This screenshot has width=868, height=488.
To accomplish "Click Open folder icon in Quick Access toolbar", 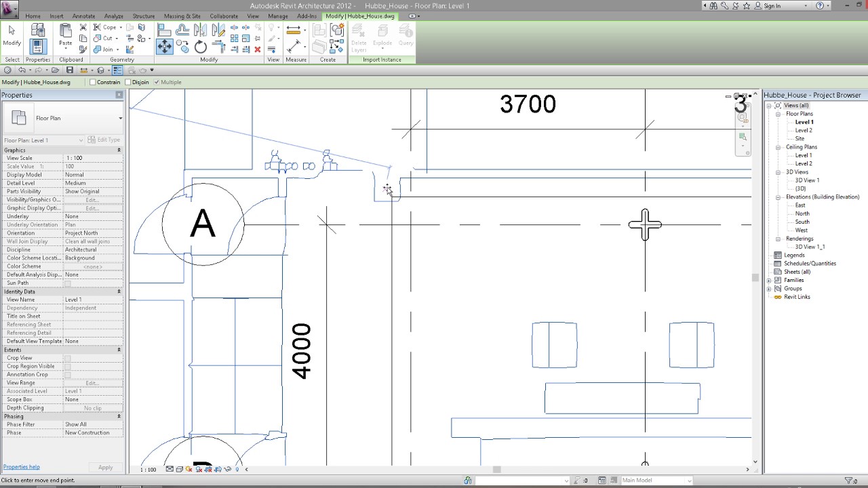I will pos(56,70).
